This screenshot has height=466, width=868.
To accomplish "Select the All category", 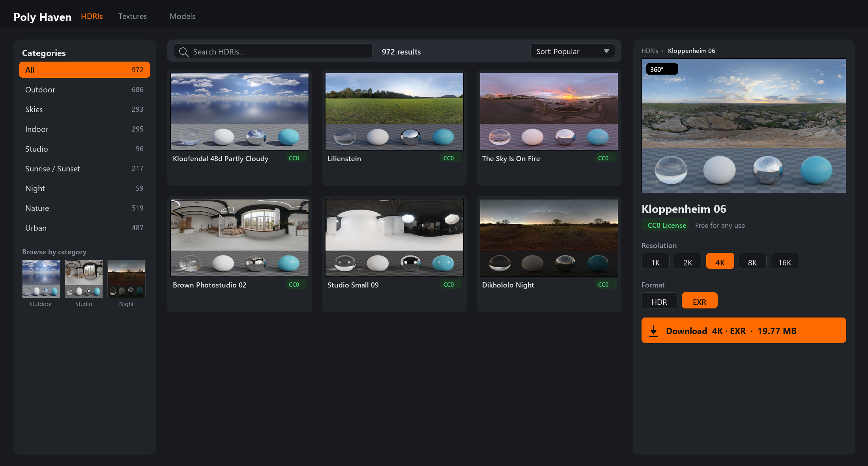I will (x=84, y=70).
